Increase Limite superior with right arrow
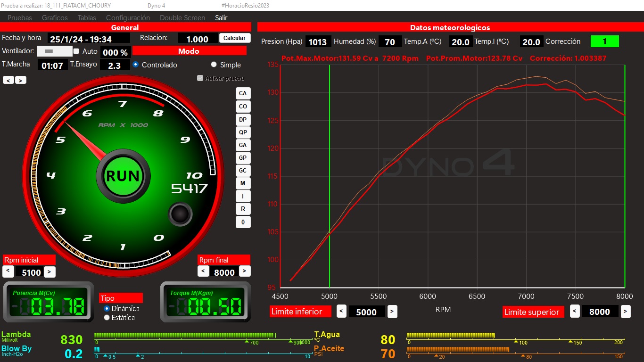 pos(625,311)
